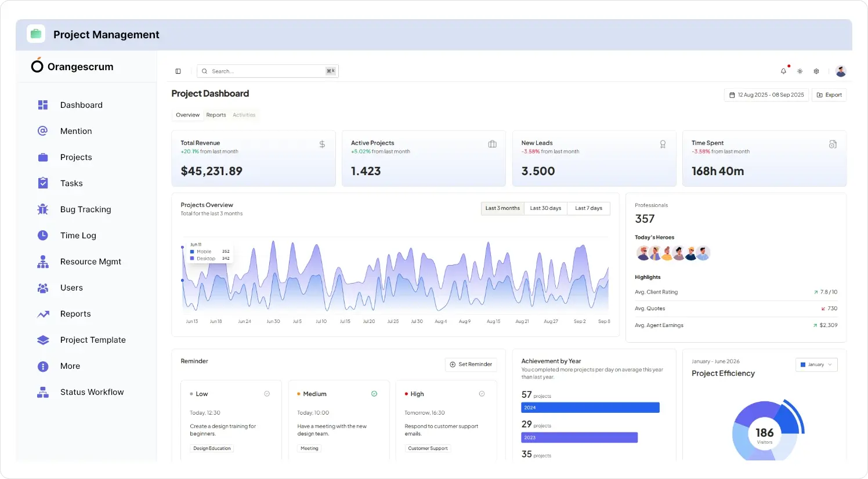The height and width of the screenshot is (479, 868).
Task: Expand the More sidebar menu
Action: [70, 366]
